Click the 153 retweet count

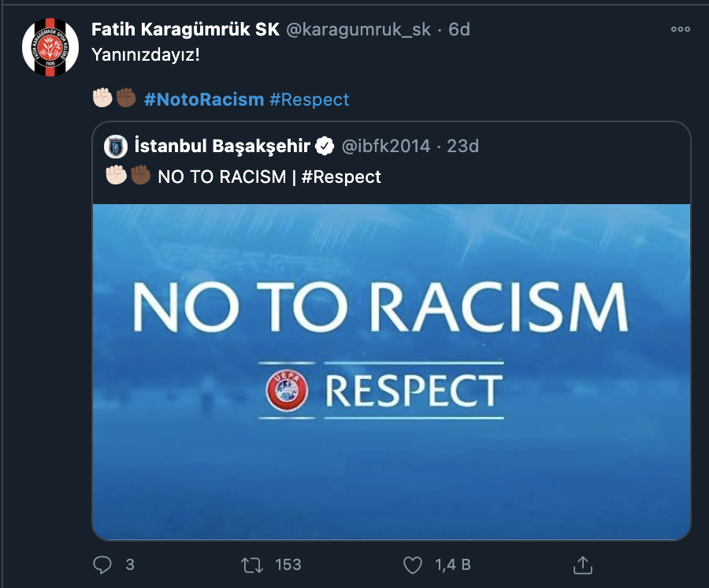click(288, 564)
